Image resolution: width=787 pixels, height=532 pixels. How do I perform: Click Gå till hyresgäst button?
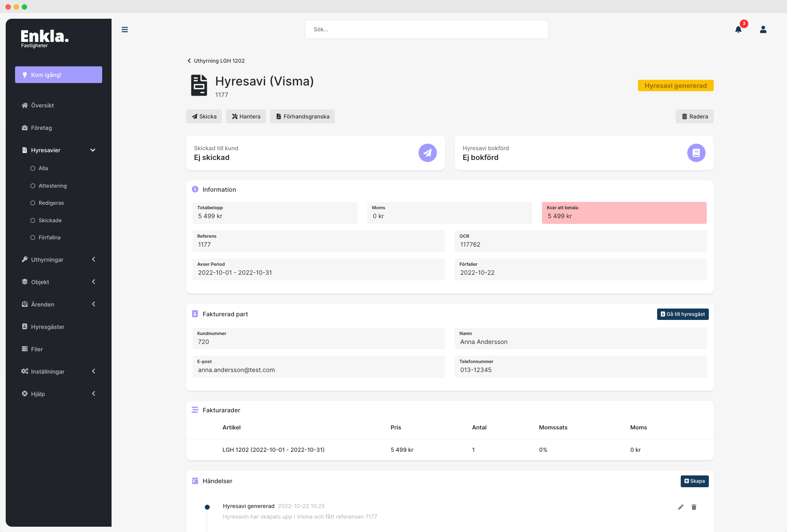683,314
